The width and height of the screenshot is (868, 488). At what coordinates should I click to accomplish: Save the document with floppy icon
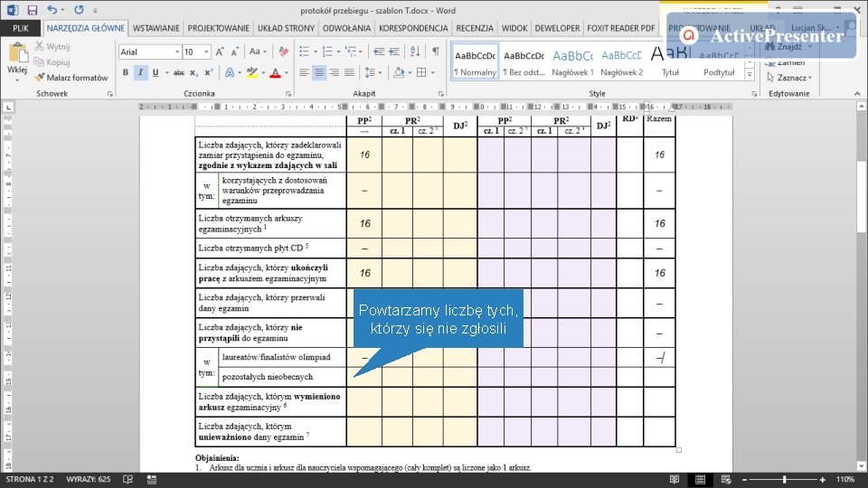coord(33,10)
